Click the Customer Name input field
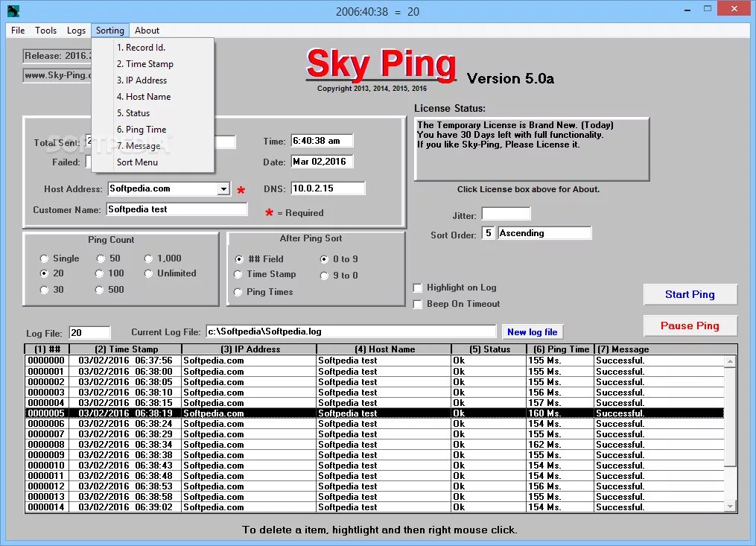Screen dimensions: 756x546 click(x=177, y=209)
